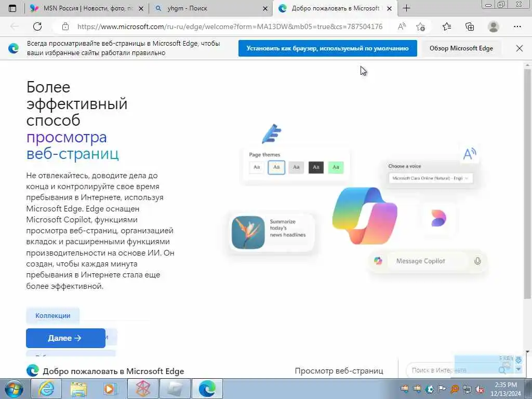
Task: Click the Edge logo in the default-browser banner
Action: (14, 48)
